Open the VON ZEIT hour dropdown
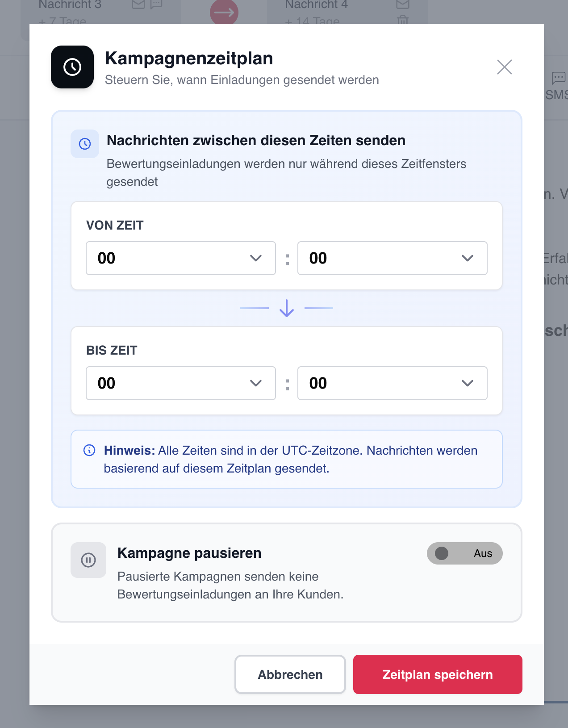 (180, 258)
